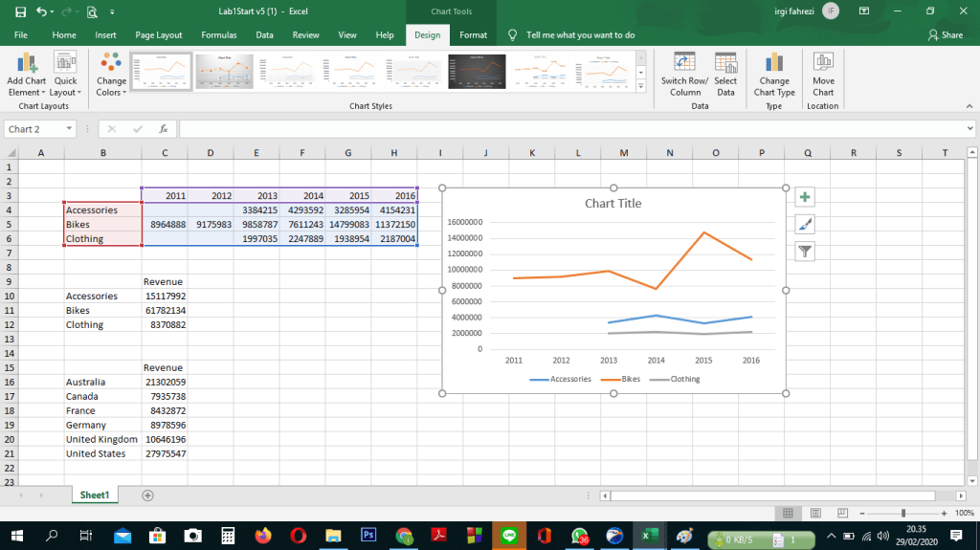Screen dimensions: 980x550
Task: Click the zoom slider in status bar
Action: 904,514
